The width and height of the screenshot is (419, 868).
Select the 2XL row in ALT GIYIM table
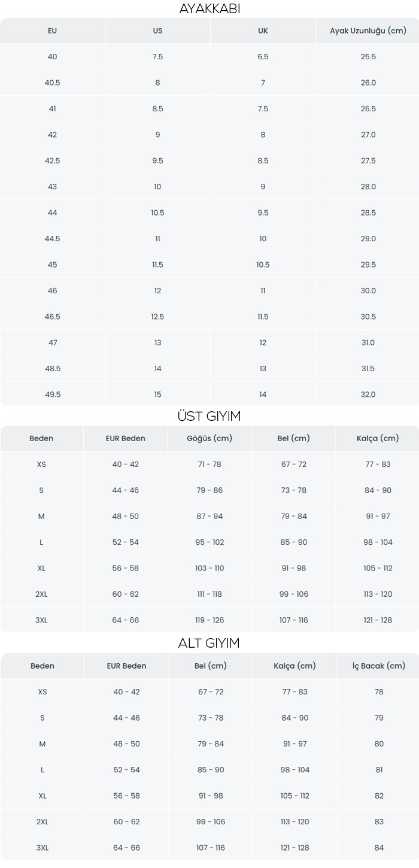coord(209,822)
